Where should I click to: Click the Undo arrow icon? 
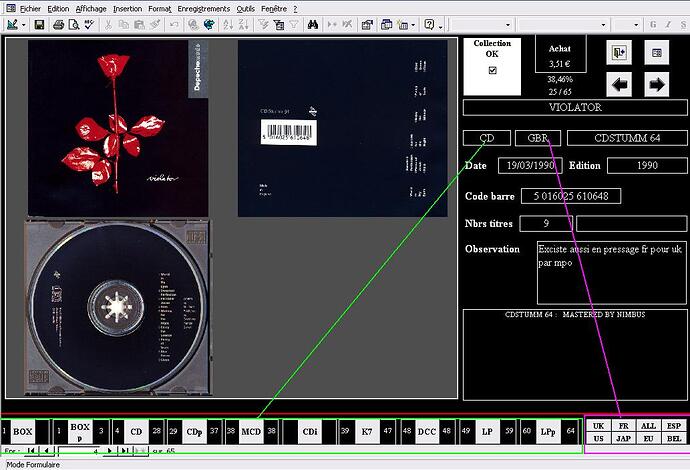coord(174,25)
